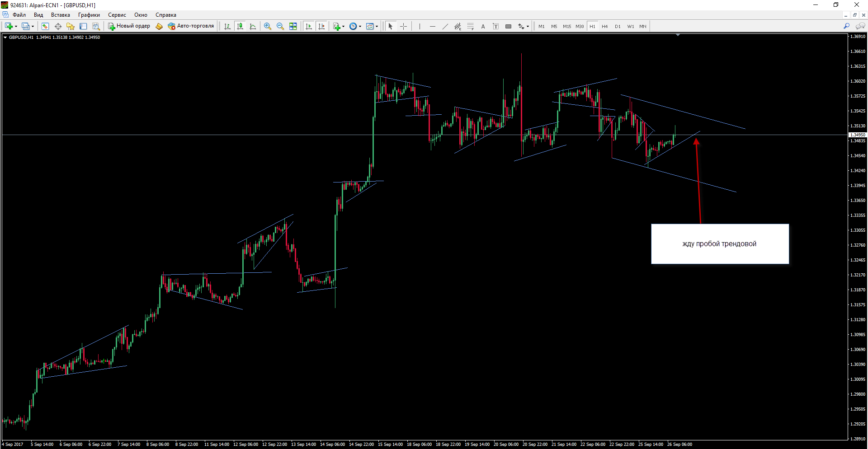This screenshot has height=449, width=868.
Task: Open the Вид menu
Action: click(x=38, y=15)
